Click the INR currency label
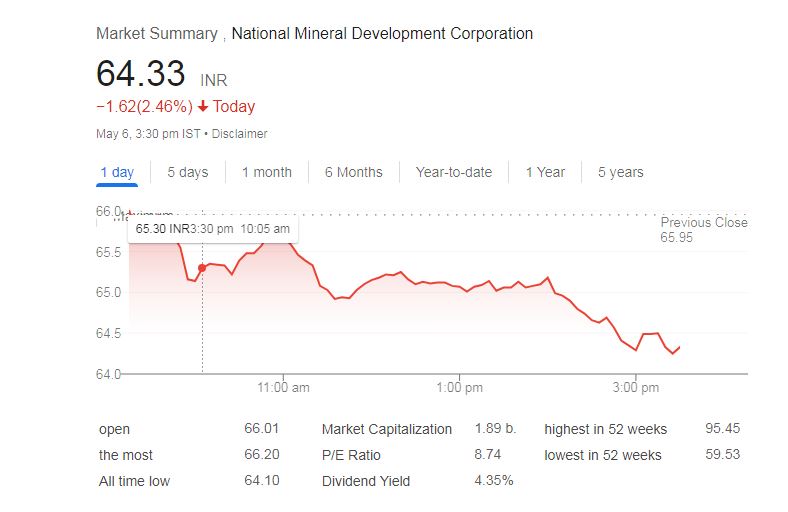 pyautogui.click(x=214, y=80)
